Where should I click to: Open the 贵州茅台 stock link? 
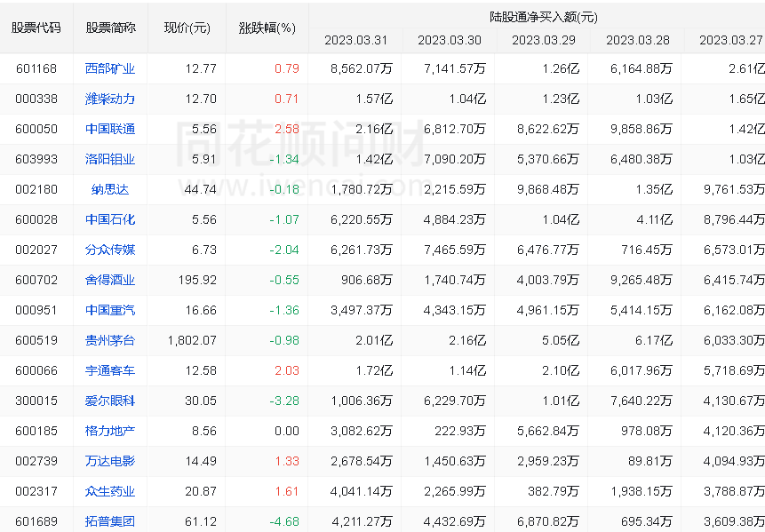point(110,340)
